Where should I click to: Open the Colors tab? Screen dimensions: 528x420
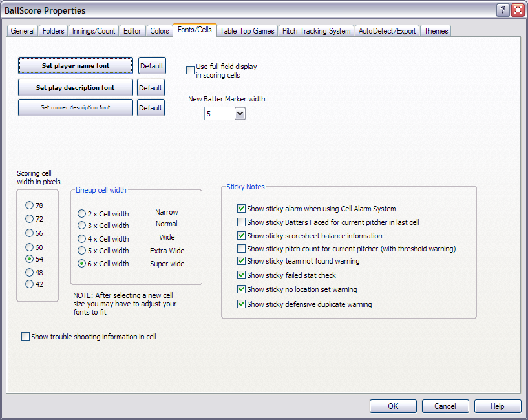pyautogui.click(x=159, y=31)
